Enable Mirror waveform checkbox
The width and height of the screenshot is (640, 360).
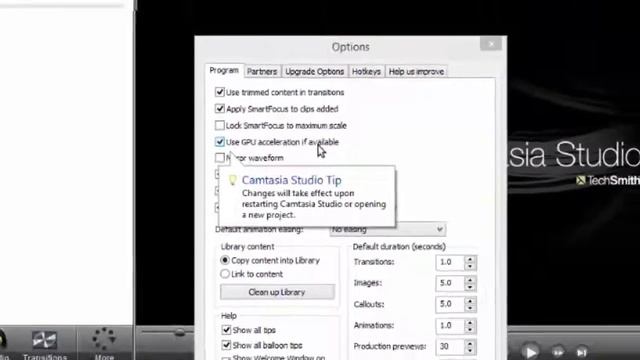220,158
